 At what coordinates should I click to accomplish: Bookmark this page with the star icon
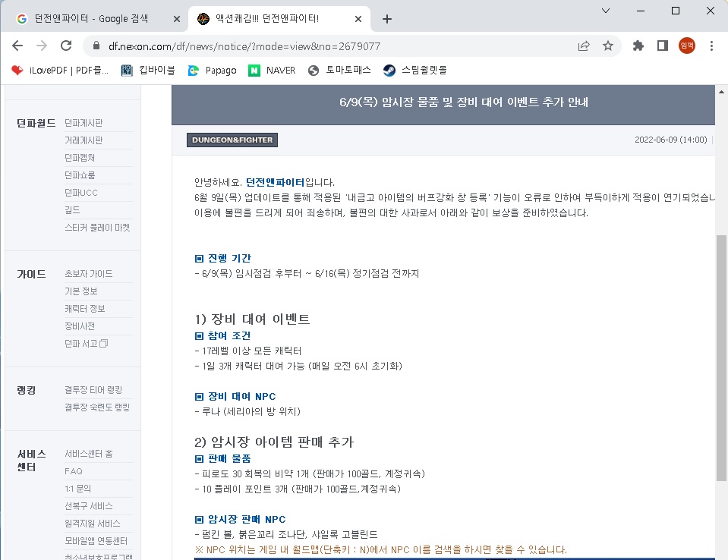[x=608, y=46]
